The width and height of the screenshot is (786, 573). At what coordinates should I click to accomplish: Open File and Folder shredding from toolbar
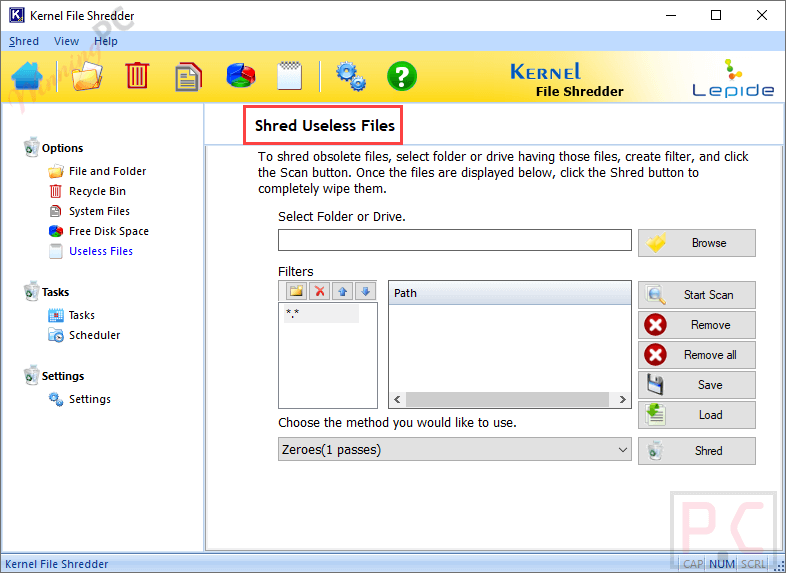coord(87,76)
